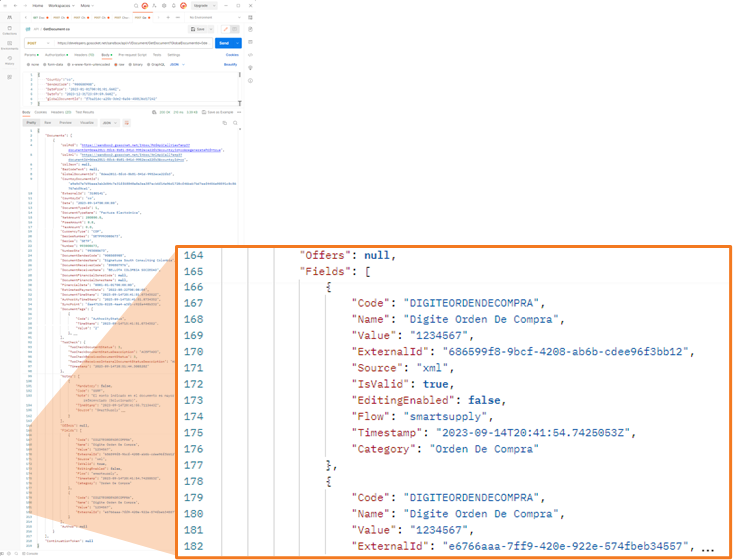The height and width of the screenshot is (560, 733).
Task: Click the Beautify link
Action: (230, 65)
